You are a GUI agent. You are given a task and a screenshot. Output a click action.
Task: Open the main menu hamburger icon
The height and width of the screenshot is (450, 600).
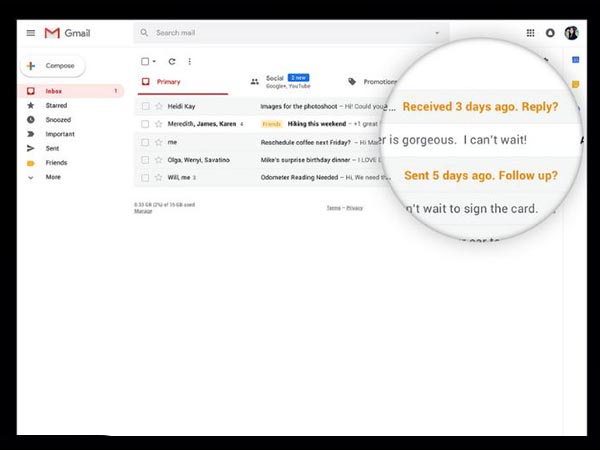tap(30, 33)
